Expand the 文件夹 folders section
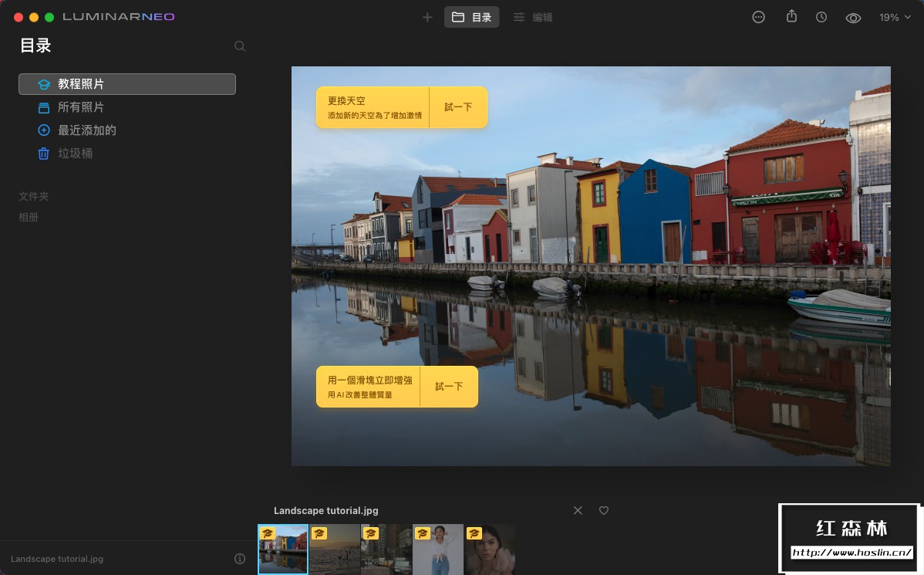 (x=33, y=196)
